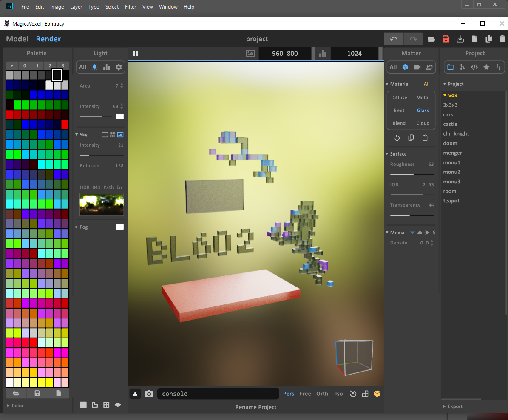Click the trash delete icon in top toolbar
The height and width of the screenshot is (420, 508).
[x=502, y=39]
